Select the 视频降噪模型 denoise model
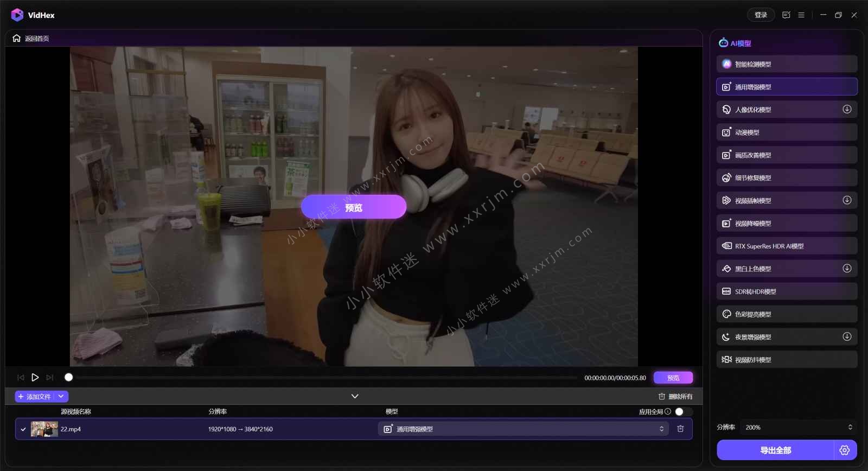Viewport: 868px width, 471px height. click(x=787, y=224)
